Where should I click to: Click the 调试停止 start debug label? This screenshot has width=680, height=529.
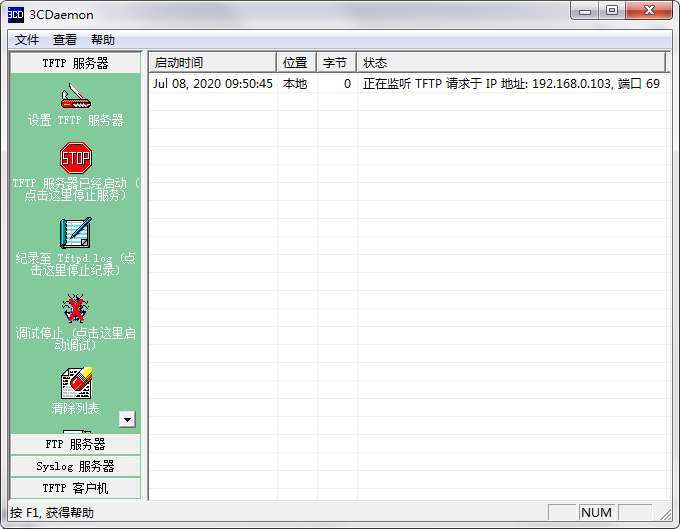pos(75,339)
